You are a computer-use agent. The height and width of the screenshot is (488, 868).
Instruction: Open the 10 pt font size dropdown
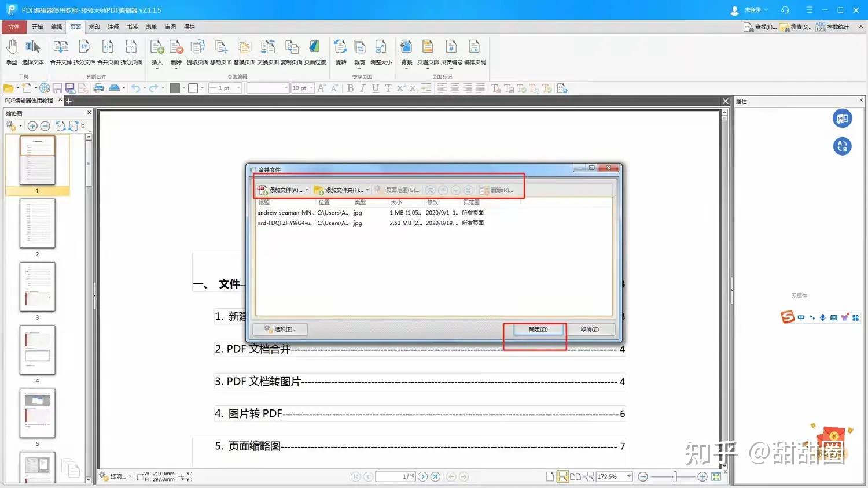[311, 88]
